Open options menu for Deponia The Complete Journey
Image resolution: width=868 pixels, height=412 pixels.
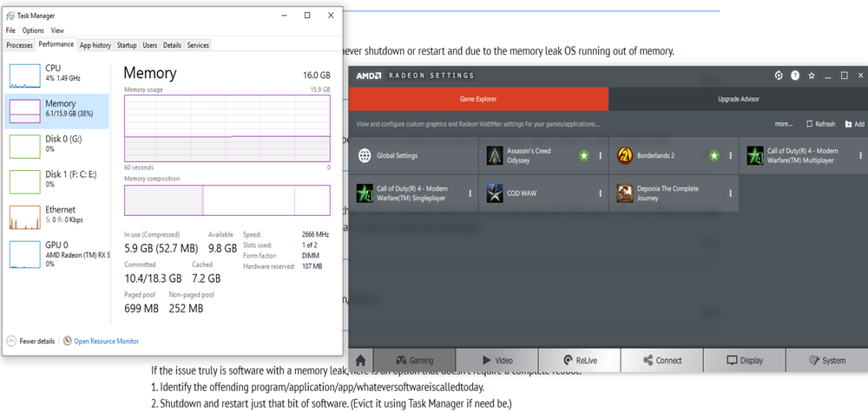point(730,193)
